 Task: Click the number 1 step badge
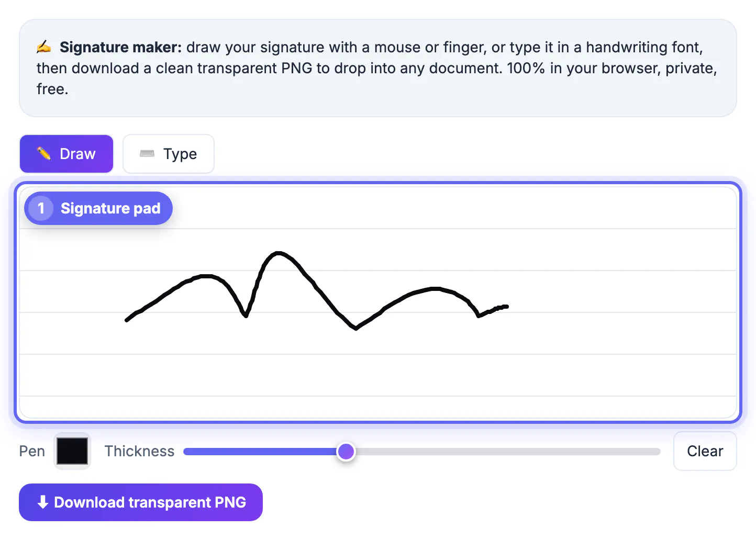tap(41, 208)
